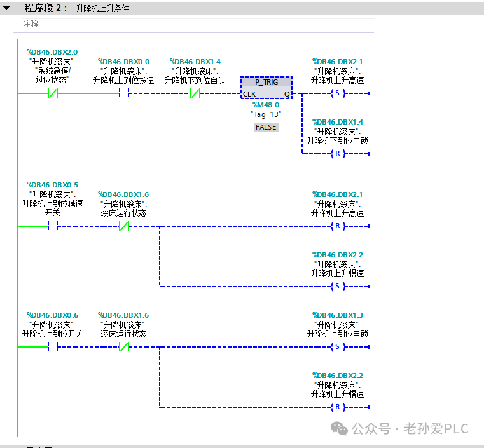Click the FALSE monitor value
The image size is (484, 448).
266,127
